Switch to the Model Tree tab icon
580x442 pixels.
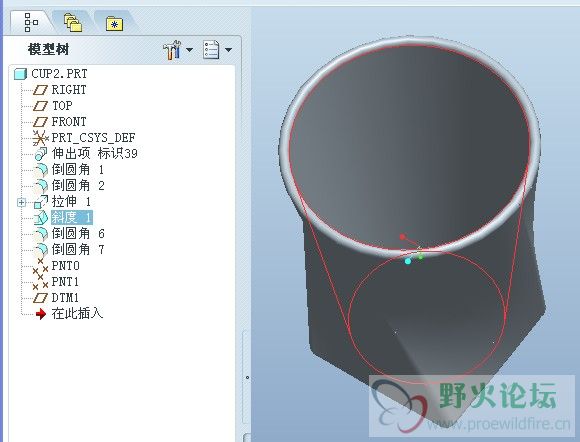tap(31, 22)
